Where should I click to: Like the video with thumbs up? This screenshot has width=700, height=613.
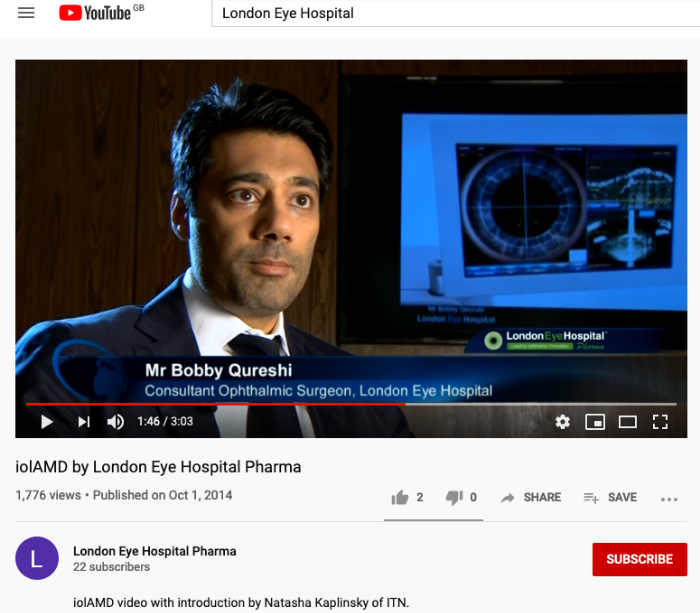click(x=407, y=497)
